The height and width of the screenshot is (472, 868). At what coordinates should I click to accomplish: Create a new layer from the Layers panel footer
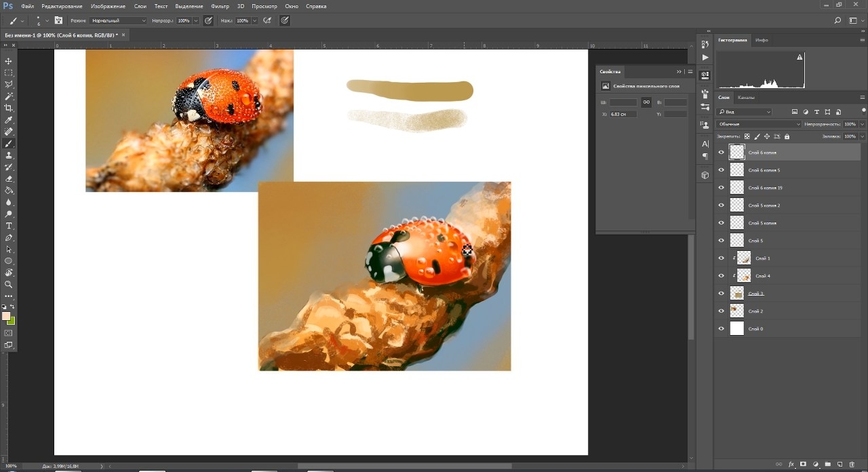840,464
